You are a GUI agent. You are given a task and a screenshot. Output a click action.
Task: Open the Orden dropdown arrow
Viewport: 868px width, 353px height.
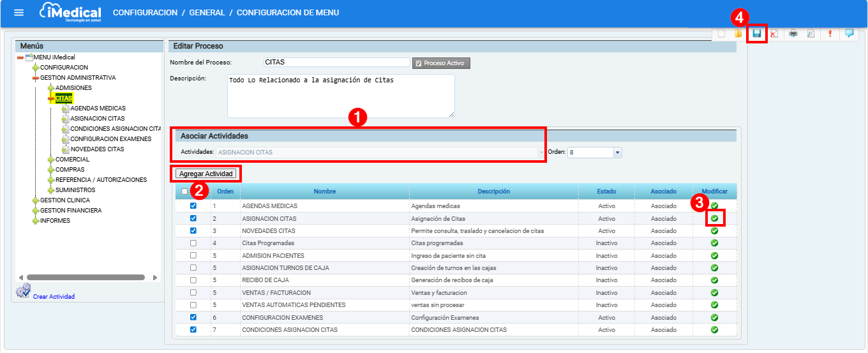617,153
